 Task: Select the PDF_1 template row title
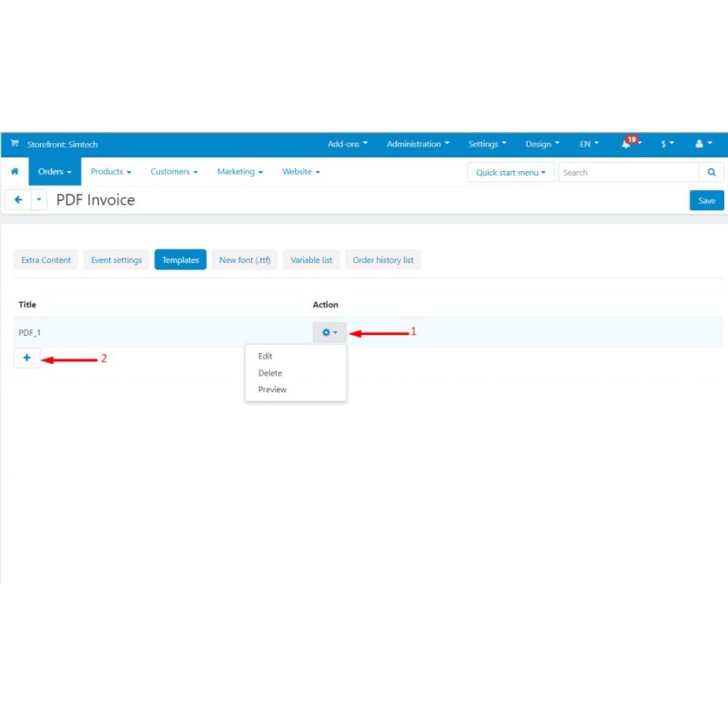[x=30, y=332]
